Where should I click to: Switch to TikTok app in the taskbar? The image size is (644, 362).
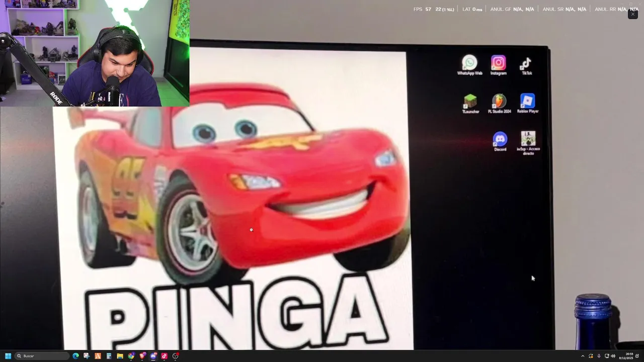pyautogui.click(x=164, y=356)
